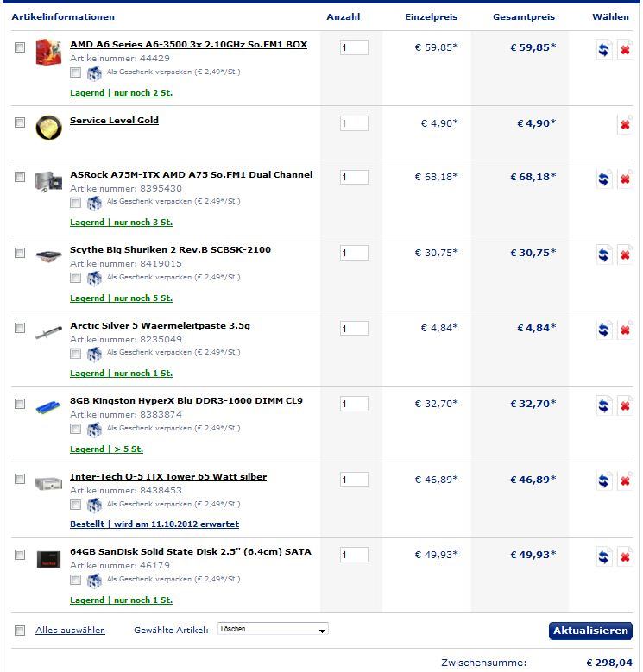Viewport: 643px width, 672px height.
Task: Delete Arctic Silver 5 using red X icon
Action: (x=625, y=330)
